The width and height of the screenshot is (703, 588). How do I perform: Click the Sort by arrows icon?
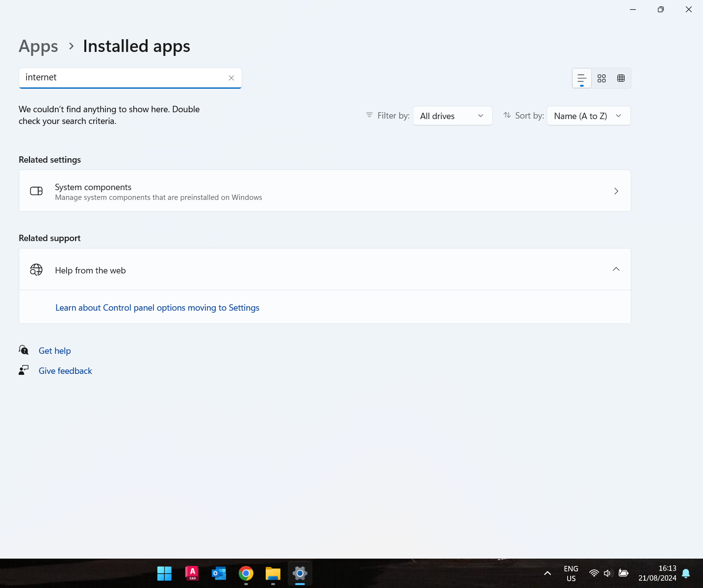pos(507,115)
